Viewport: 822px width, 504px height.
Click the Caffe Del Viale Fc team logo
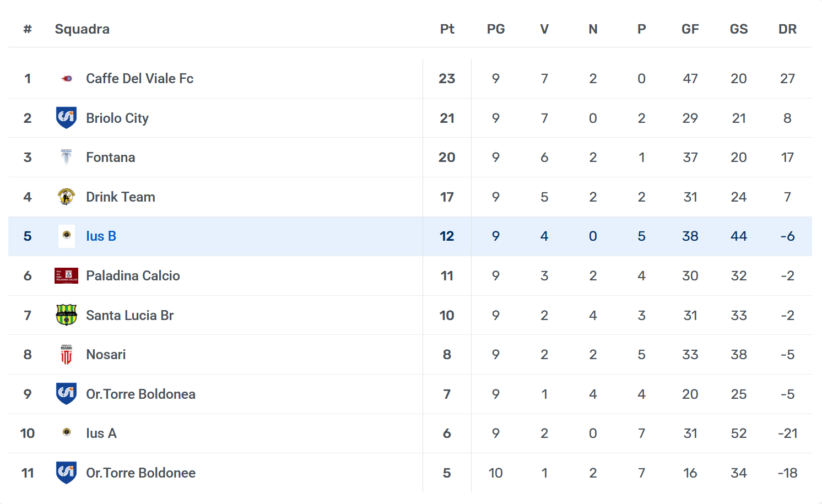67,79
